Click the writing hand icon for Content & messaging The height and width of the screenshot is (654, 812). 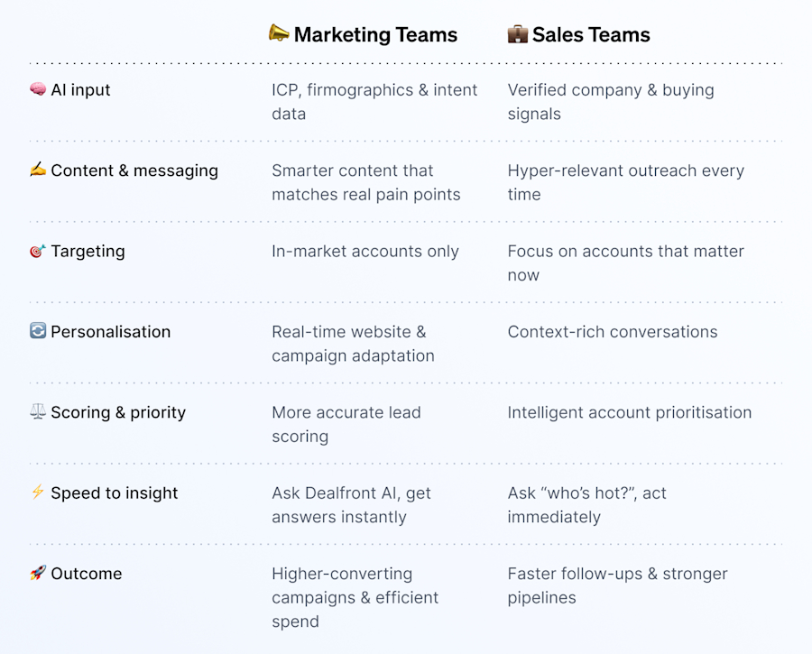(x=38, y=170)
